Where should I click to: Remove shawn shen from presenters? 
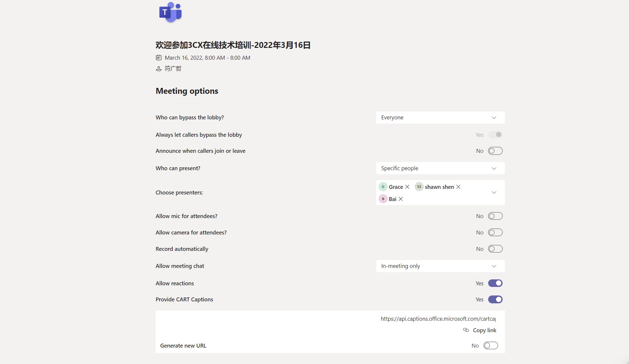click(x=458, y=187)
